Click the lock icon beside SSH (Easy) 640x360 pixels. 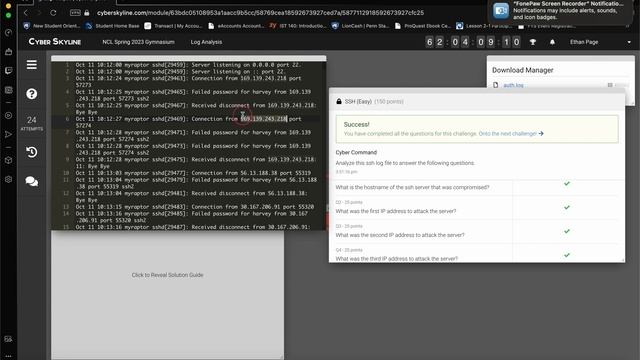[339, 101]
